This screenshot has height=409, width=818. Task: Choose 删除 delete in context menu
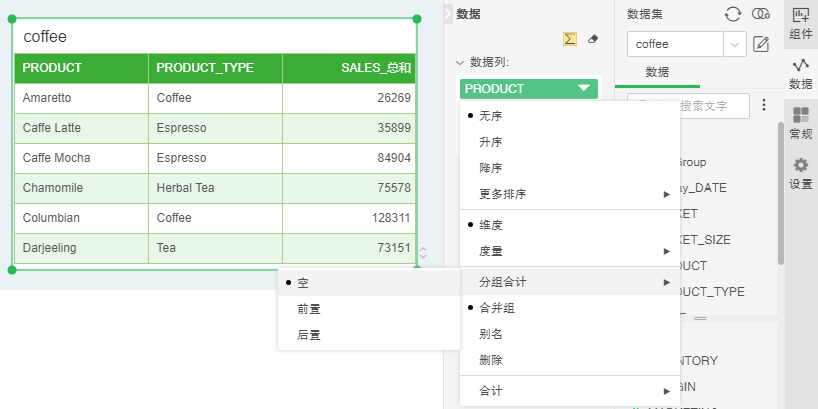(x=490, y=358)
